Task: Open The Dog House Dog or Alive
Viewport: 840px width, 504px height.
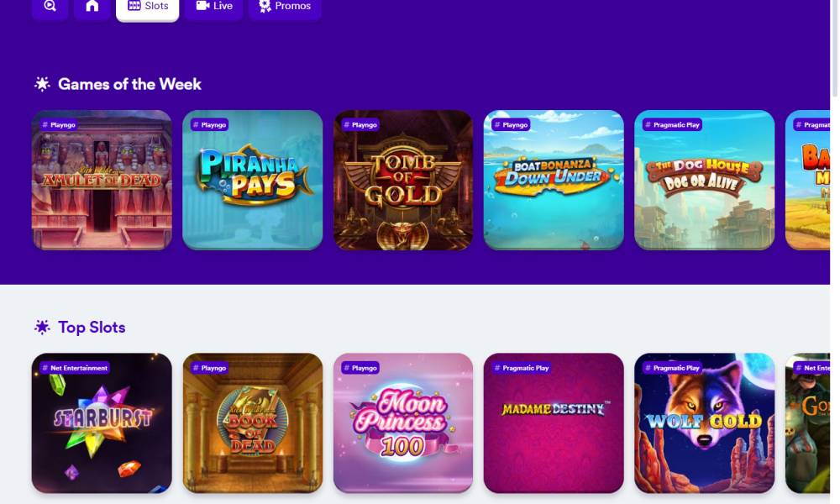Action: (x=704, y=180)
